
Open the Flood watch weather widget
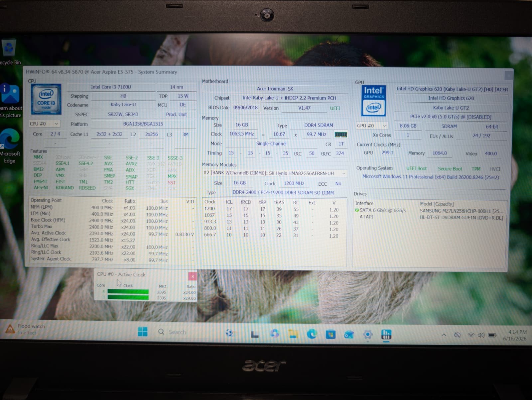pyautogui.click(x=25, y=329)
